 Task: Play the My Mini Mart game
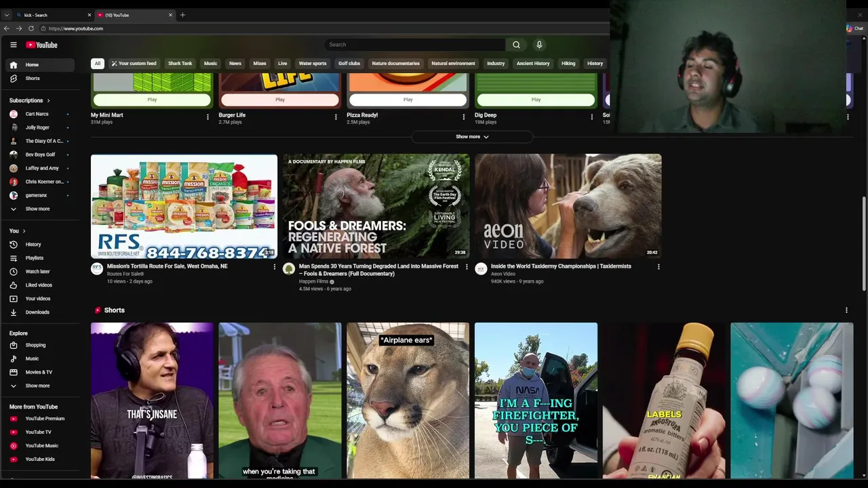[152, 100]
